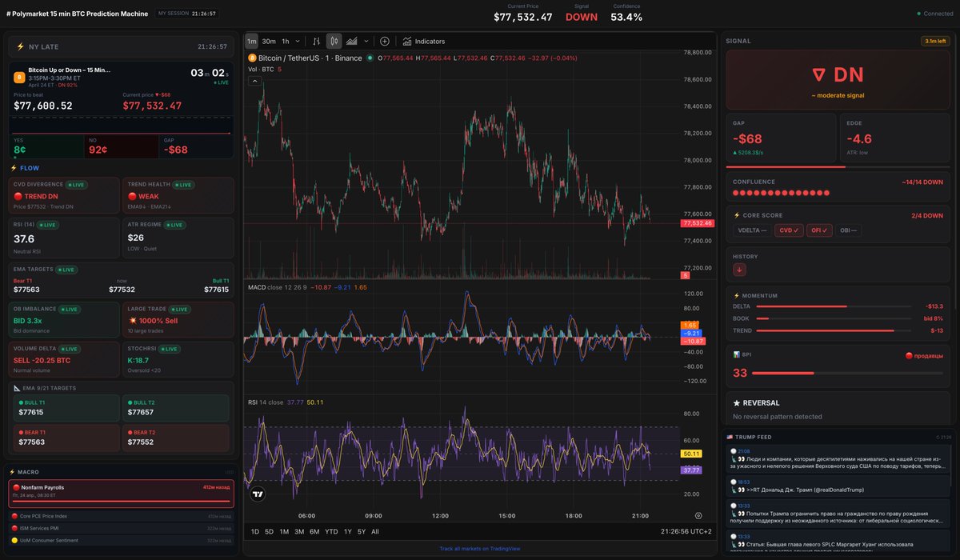Set the chart range to 6M
The width and height of the screenshot is (960, 560).
click(x=314, y=531)
